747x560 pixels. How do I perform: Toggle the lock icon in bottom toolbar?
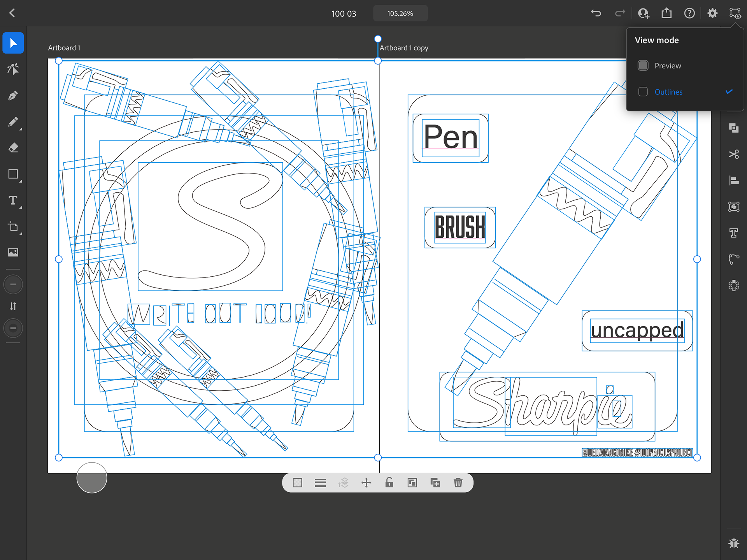[389, 483]
